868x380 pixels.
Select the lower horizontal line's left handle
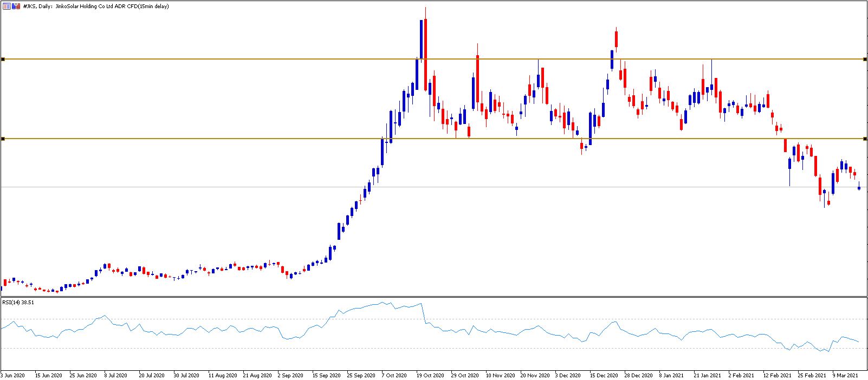(x=3, y=139)
